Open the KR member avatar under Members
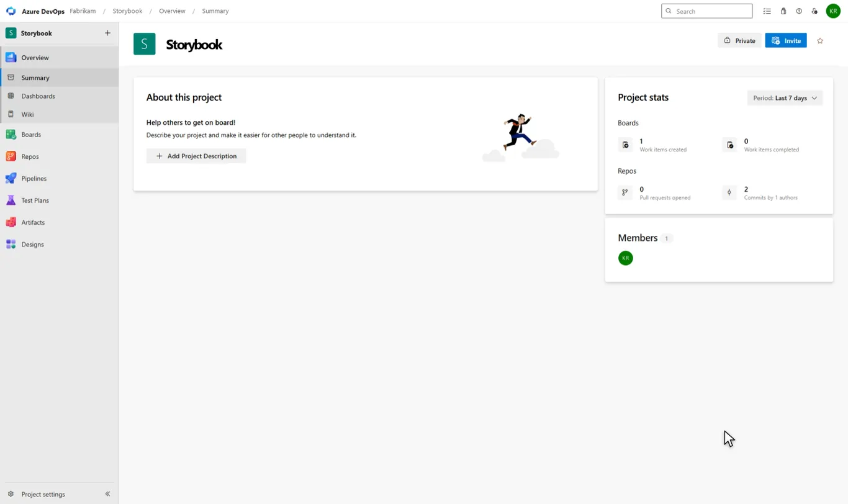 point(625,258)
